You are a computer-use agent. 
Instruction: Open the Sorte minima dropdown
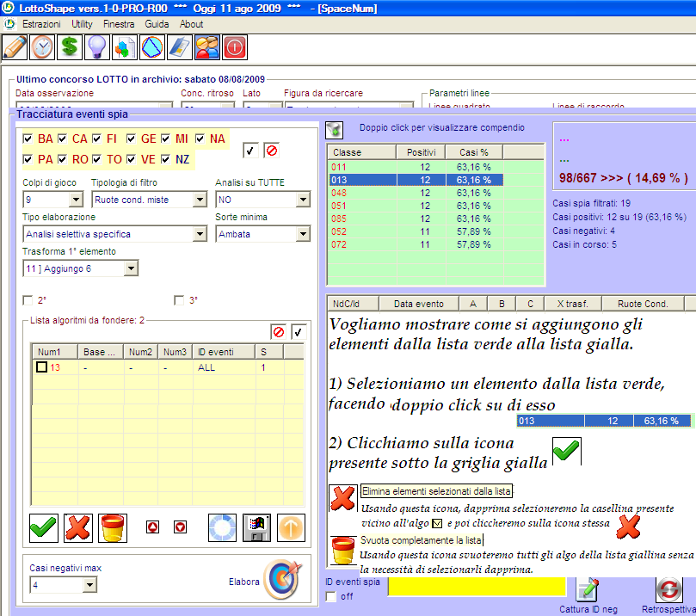303,234
